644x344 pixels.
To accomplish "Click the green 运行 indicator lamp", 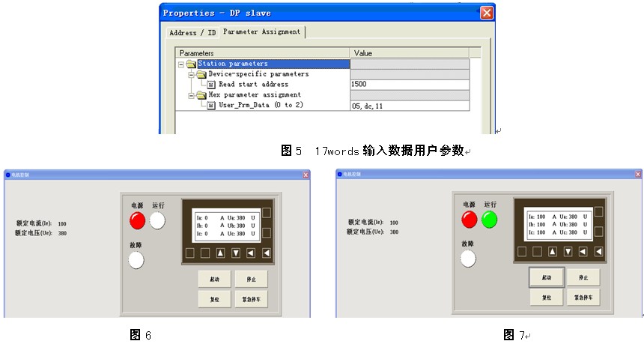I will [490, 220].
